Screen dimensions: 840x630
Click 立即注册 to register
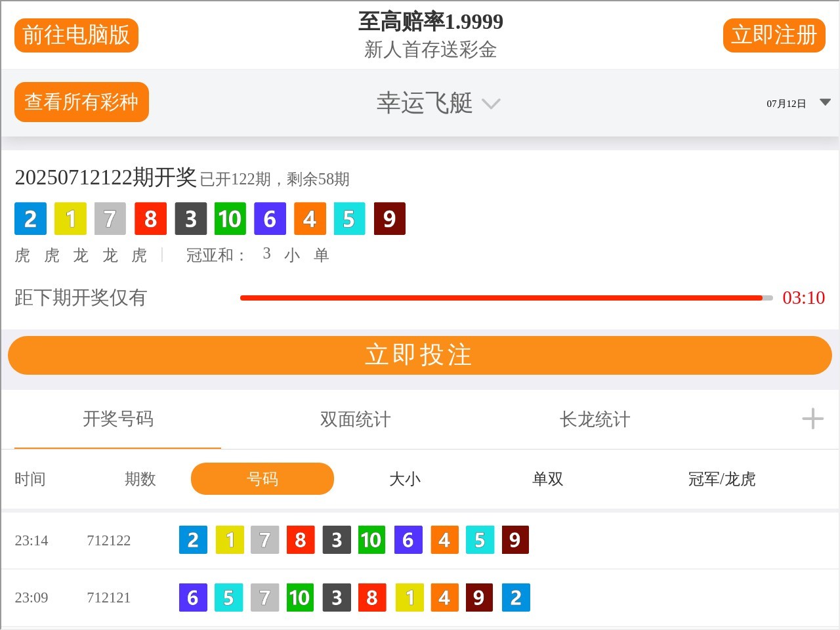pyautogui.click(x=774, y=36)
